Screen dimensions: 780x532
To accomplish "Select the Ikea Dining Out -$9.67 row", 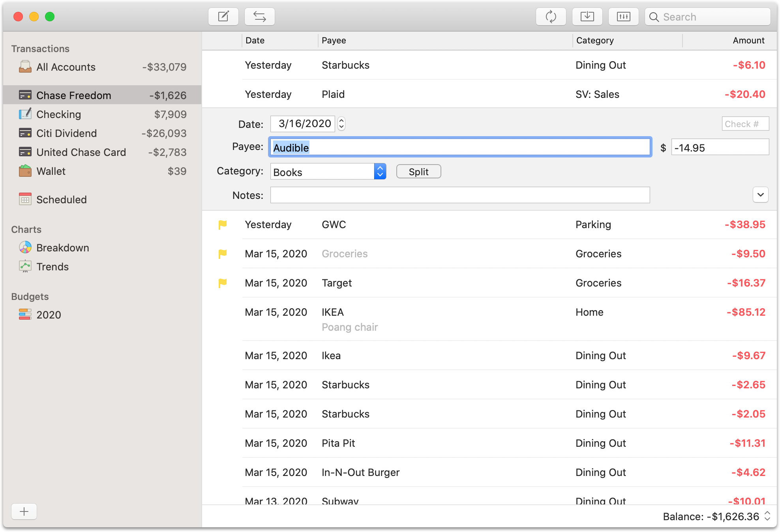I will [x=489, y=356].
